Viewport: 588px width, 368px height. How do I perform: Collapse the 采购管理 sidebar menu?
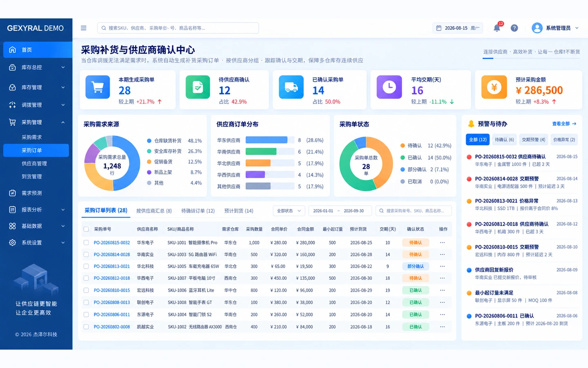(63, 122)
